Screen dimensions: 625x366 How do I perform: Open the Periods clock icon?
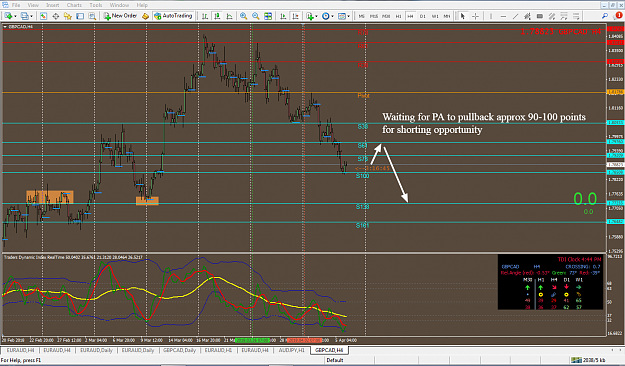(x=326, y=16)
